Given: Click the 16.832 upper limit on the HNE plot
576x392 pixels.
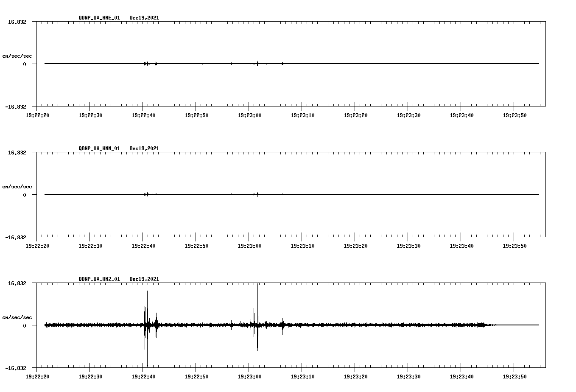Looking at the screenshot, I should [17, 22].
